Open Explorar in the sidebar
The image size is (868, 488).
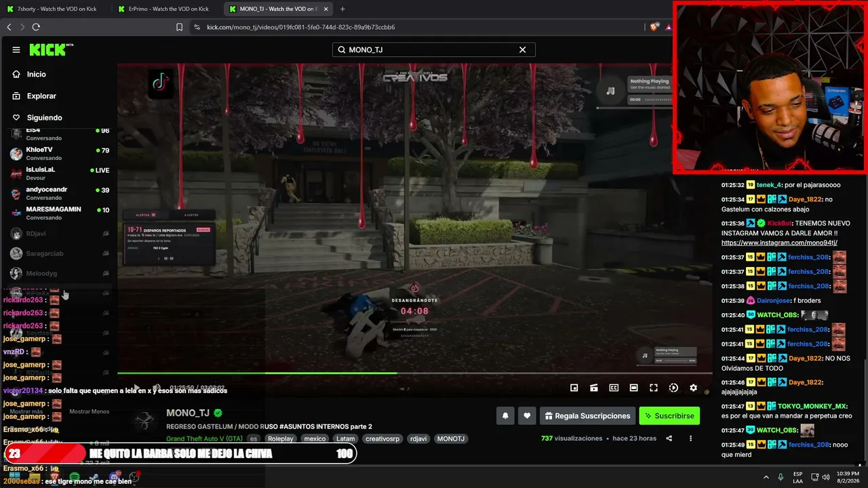tap(41, 96)
